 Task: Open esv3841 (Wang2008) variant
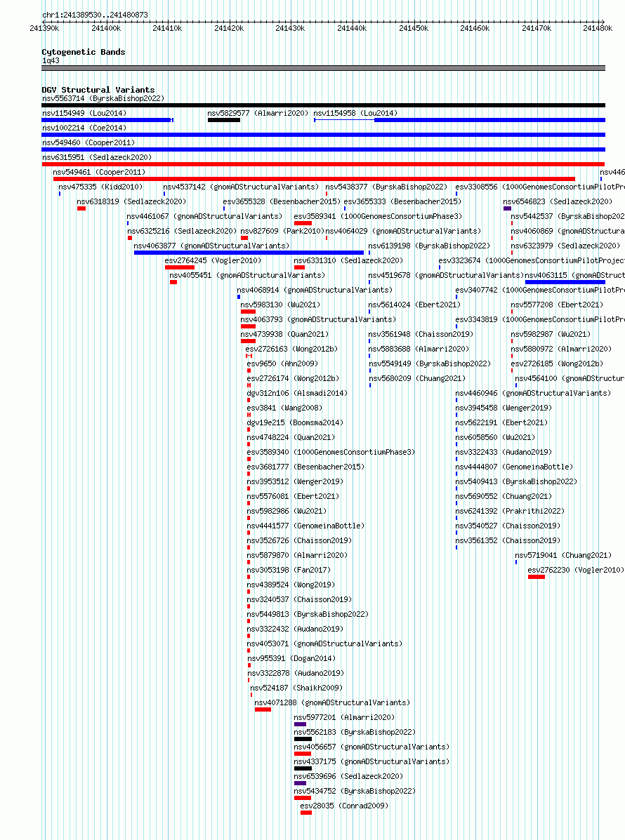(284, 408)
